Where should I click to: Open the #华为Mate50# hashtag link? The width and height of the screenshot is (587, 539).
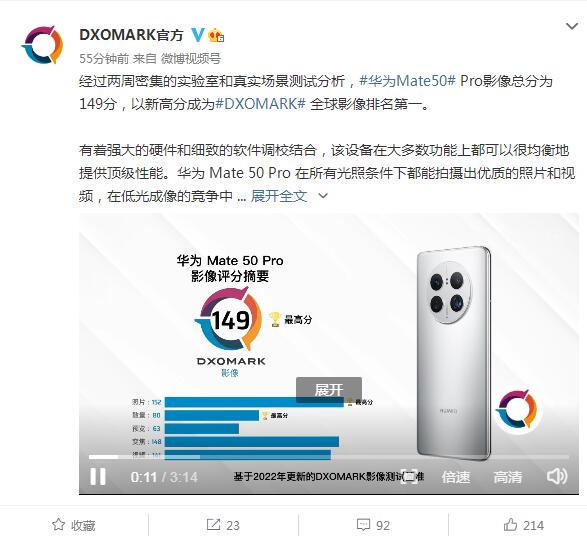click(407, 81)
